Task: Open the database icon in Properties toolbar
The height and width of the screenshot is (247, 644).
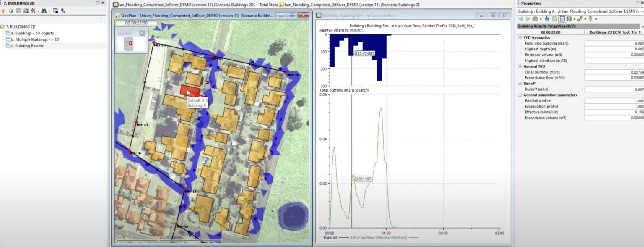Action: point(570,19)
